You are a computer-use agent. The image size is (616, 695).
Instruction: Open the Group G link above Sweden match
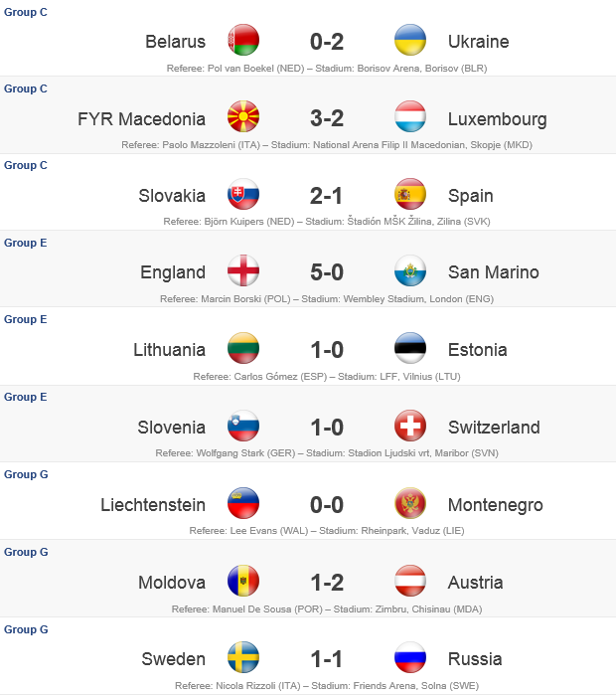coord(26,629)
